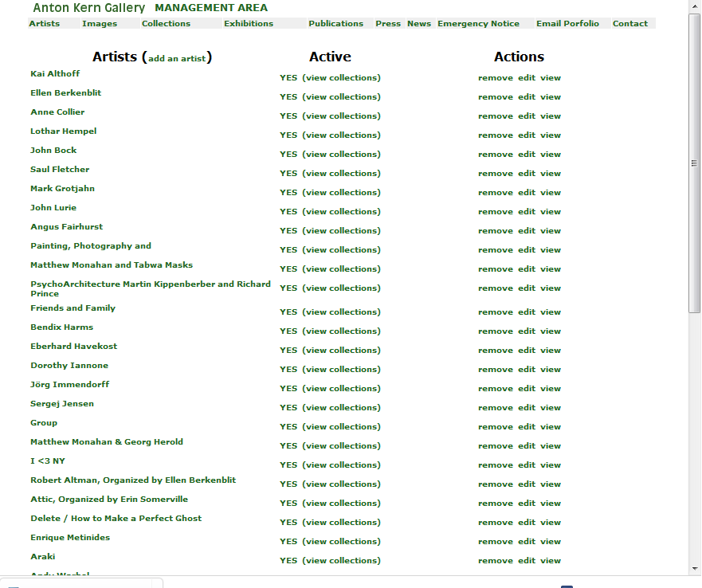This screenshot has width=702, height=588.
Task: Open the Email Porfolio page
Action: tap(567, 24)
